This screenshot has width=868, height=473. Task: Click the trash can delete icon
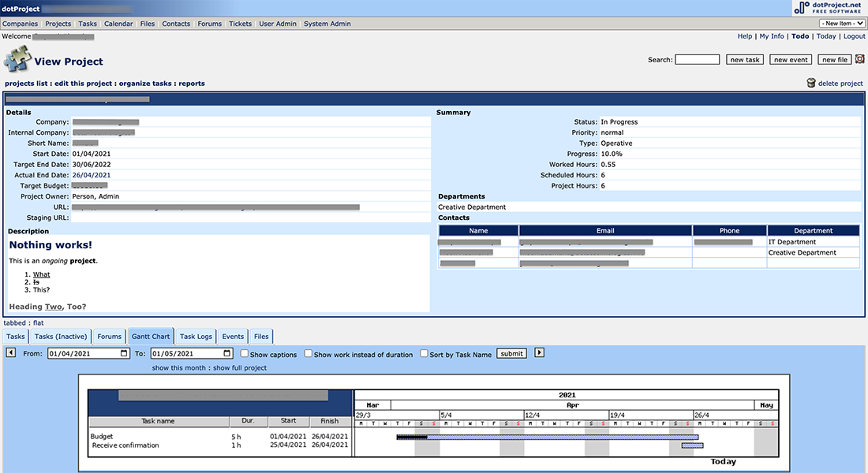[x=810, y=83]
